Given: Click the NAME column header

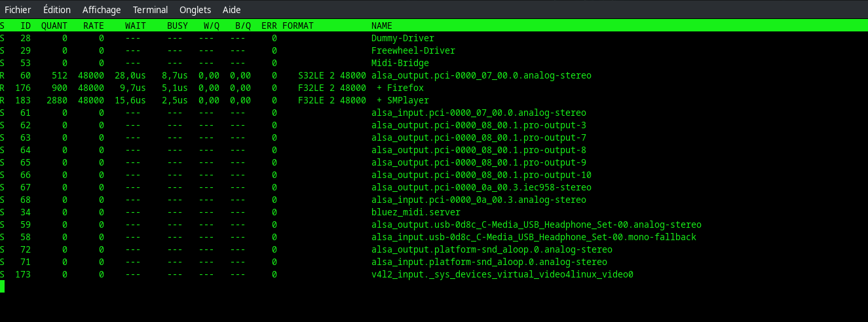Looking at the screenshot, I should click(x=382, y=26).
